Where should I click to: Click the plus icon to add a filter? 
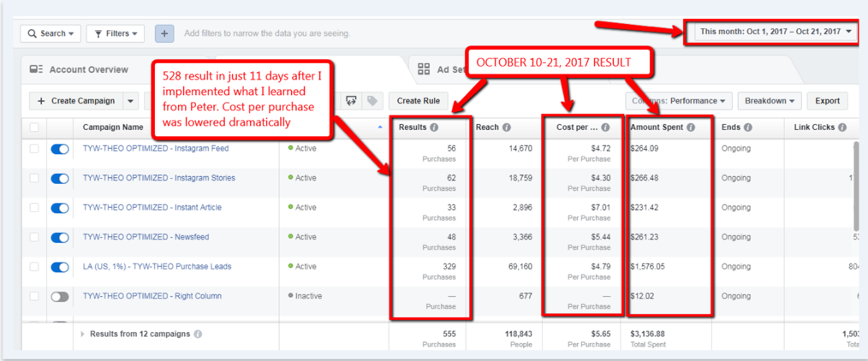(164, 33)
